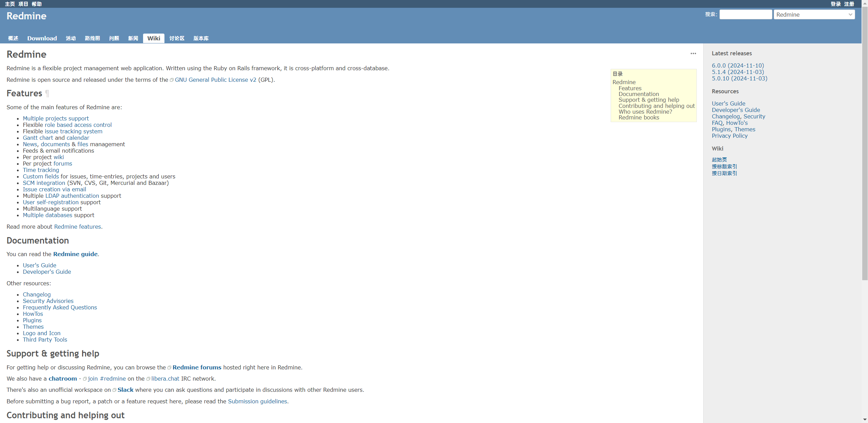This screenshot has width=868, height=423.
Task: Click the GNU General Public License link
Action: click(216, 80)
